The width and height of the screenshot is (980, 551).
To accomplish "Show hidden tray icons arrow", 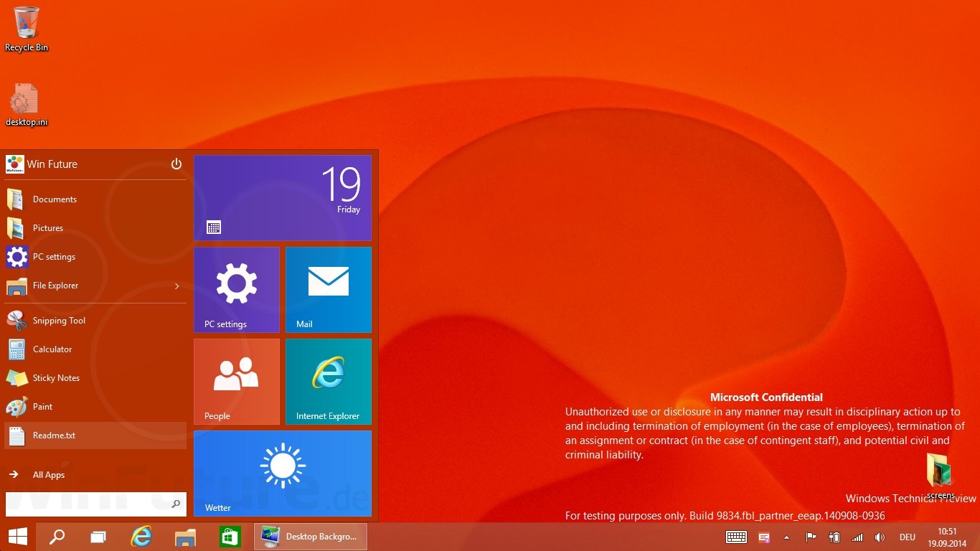I will (x=786, y=537).
